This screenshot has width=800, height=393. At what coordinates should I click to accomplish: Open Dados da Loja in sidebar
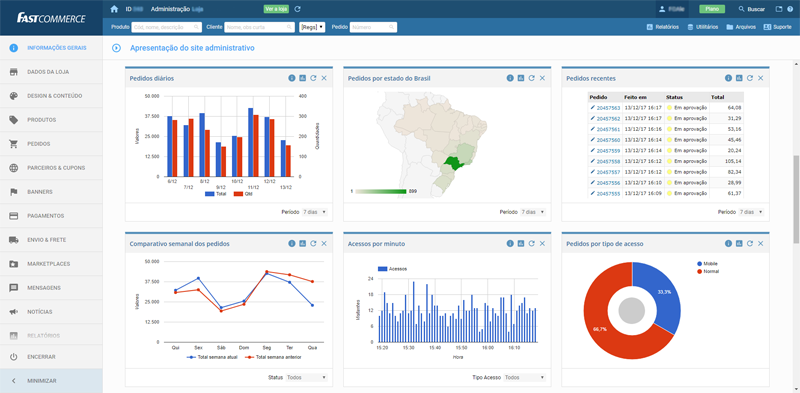point(51,72)
